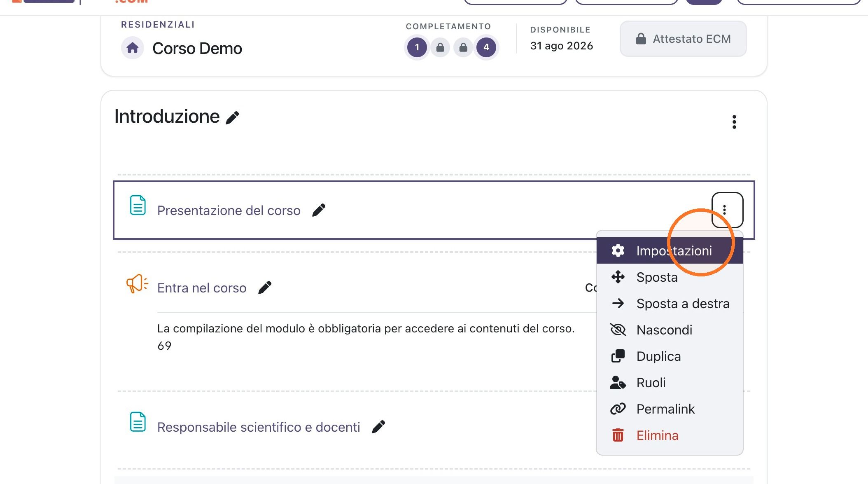Open the Entra nel corso link
This screenshot has height=484, width=868.
(x=202, y=288)
